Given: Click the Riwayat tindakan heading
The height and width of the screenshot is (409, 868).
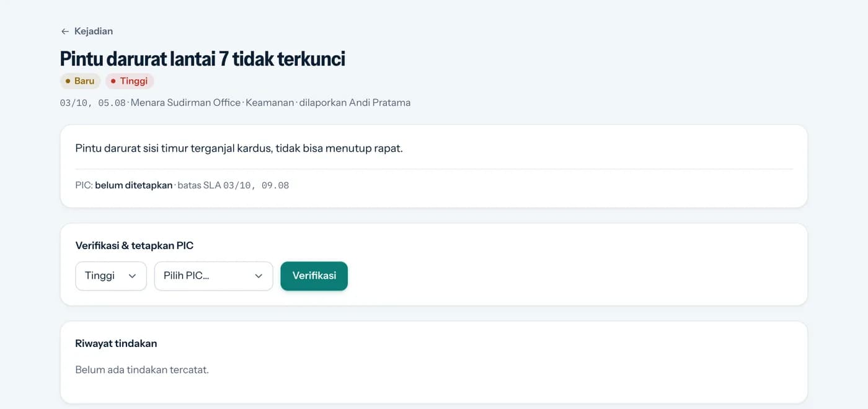Looking at the screenshot, I should [116, 343].
